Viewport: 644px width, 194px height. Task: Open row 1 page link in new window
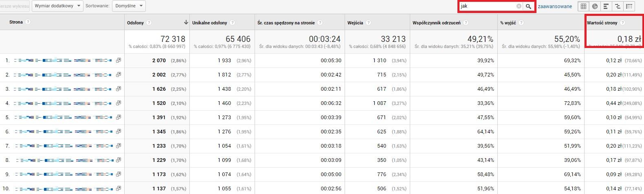click(x=118, y=61)
